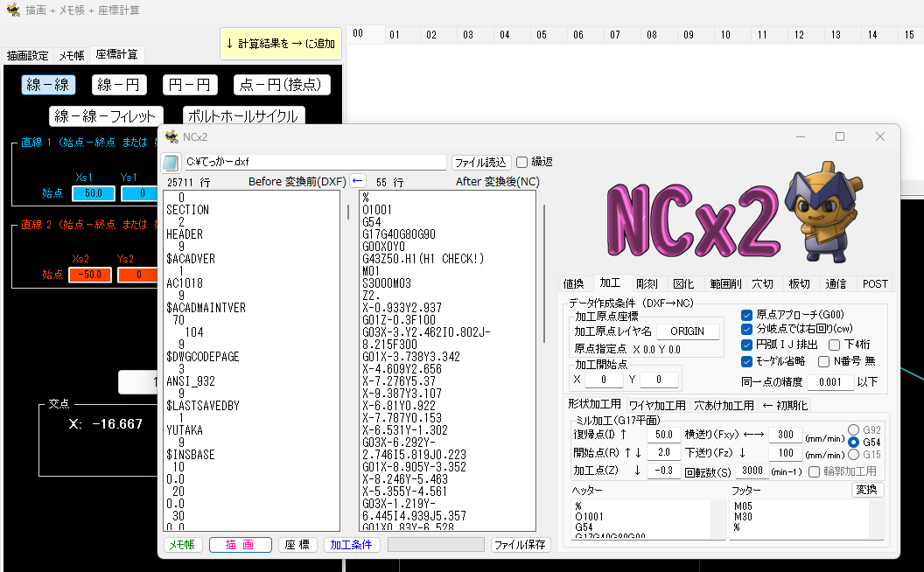Screen dimensions: 924x572
Task: Click the 変換 convert button
Action: (867, 490)
